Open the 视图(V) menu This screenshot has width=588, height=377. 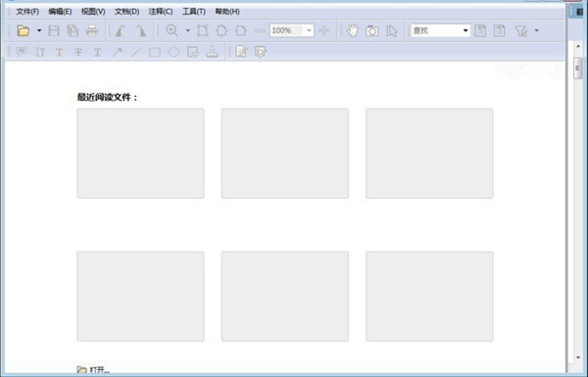pos(93,12)
